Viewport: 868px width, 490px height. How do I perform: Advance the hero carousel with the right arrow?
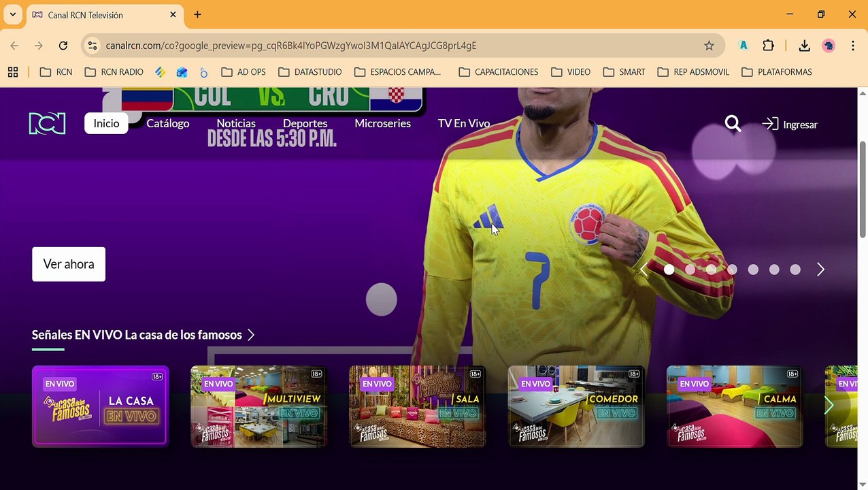click(x=820, y=269)
